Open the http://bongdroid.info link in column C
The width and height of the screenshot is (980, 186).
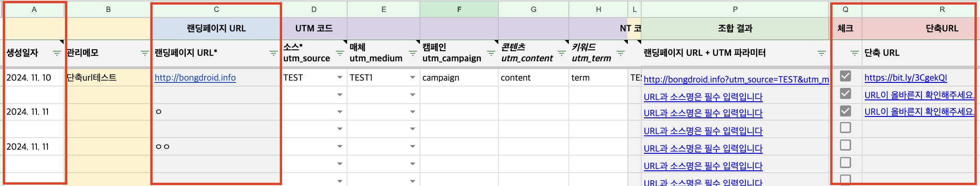[x=195, y=78]
